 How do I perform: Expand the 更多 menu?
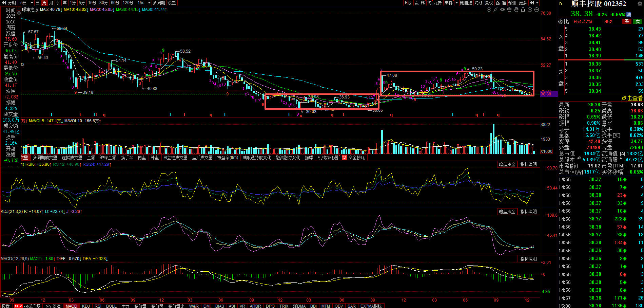coord(523,3)
